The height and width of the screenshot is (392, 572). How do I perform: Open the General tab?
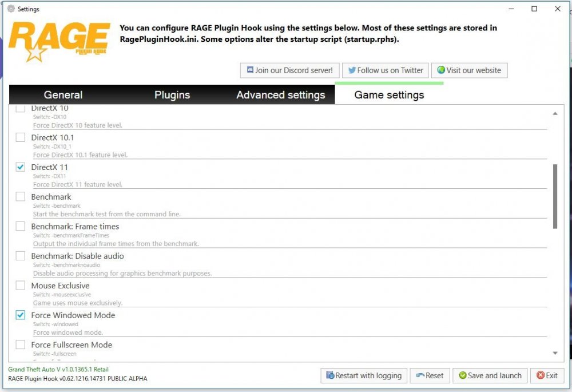coord(63,95)
